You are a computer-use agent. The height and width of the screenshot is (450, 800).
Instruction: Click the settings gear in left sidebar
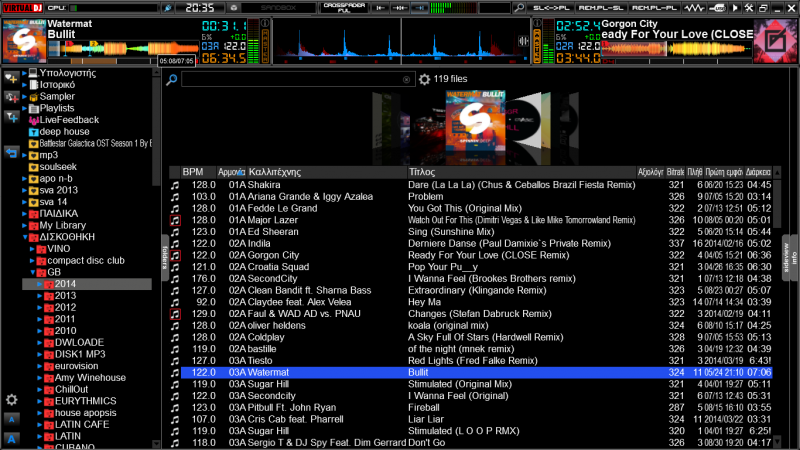pyautogui.click(x=11, y=400)
